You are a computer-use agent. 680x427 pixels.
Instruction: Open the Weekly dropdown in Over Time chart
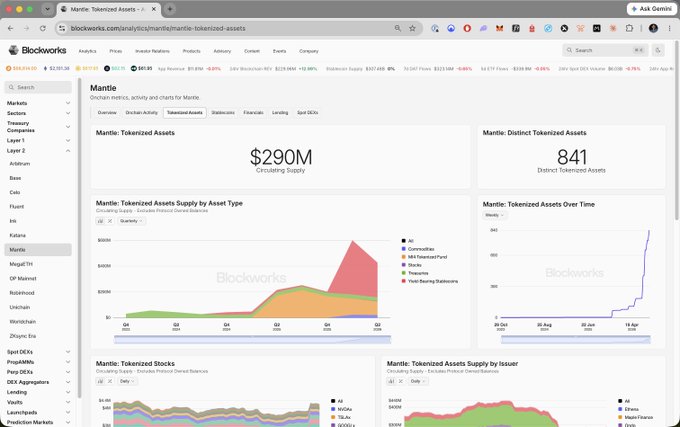point(494,215)
